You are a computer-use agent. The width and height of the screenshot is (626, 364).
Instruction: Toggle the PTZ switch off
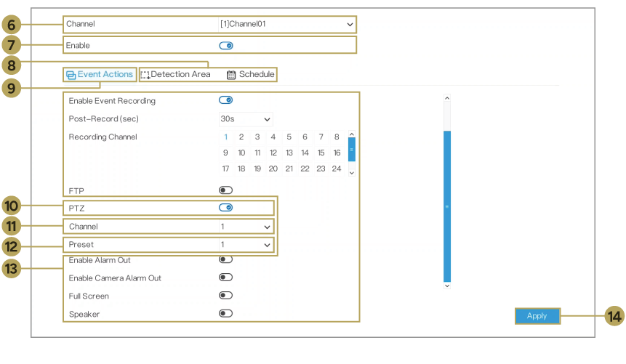(x=225, y=208)
